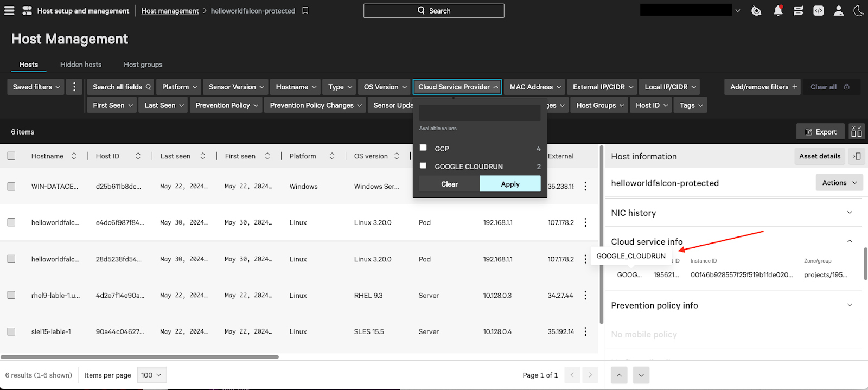Screen dimensions: 868x390
Task: Collapse the Host information side panel
Action: [857, 156]
